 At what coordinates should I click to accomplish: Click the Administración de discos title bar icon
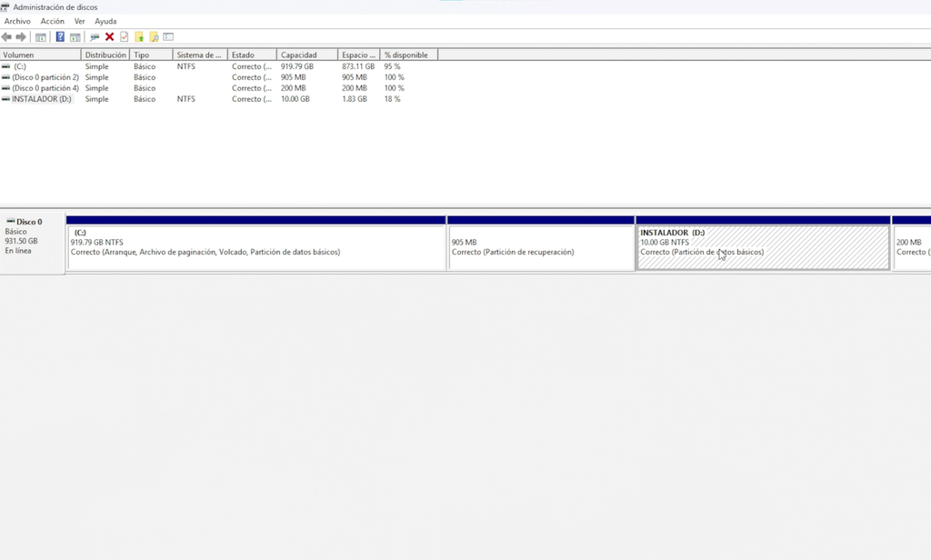point(5,7)
